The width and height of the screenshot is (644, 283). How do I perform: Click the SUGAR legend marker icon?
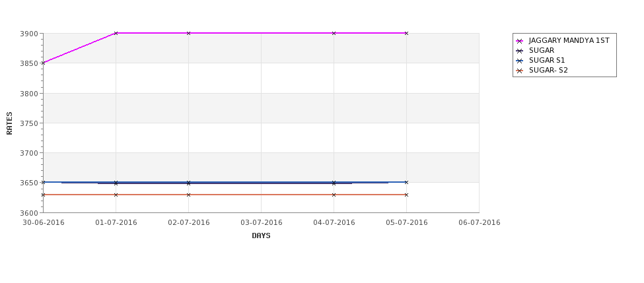pyautogui.click(x=520, y=51)
